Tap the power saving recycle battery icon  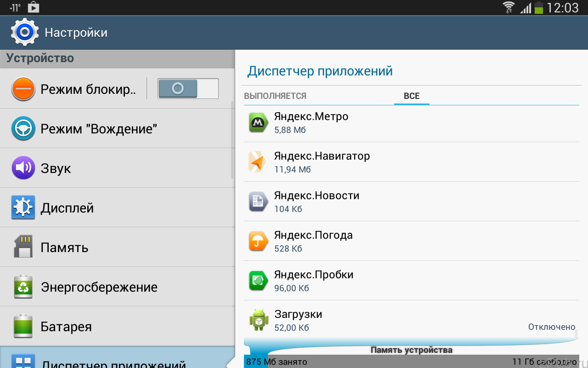[23, 287]
